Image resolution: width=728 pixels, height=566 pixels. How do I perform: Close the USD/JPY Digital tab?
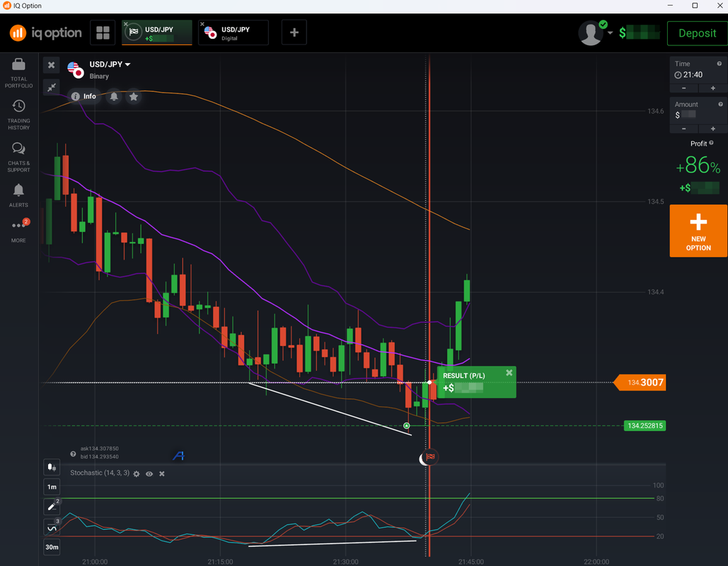202,24
